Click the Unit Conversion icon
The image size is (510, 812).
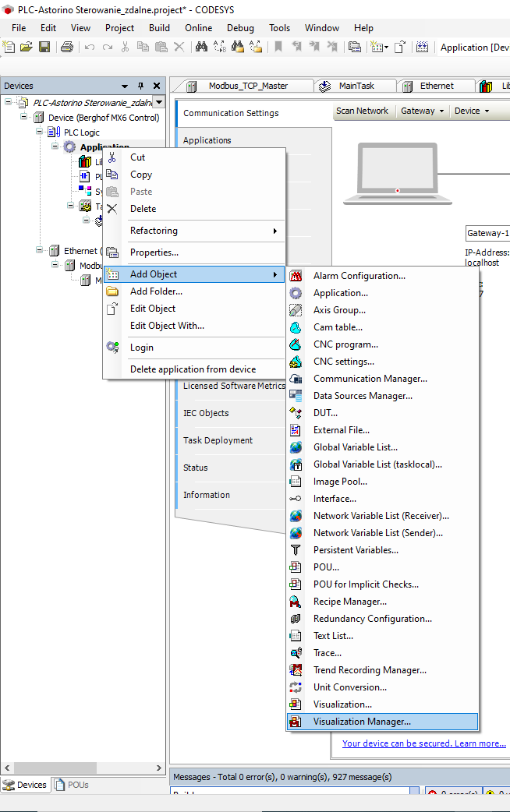[x=296, y=687]
